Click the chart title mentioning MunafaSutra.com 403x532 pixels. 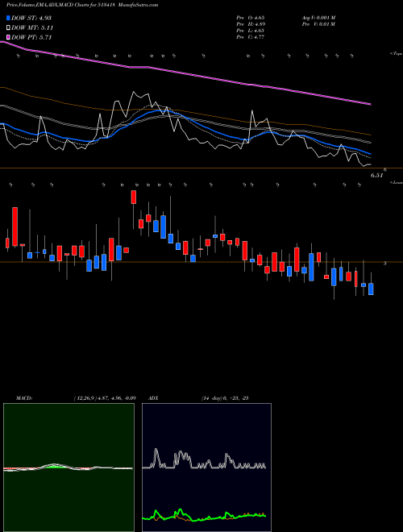tap(82, 6)
